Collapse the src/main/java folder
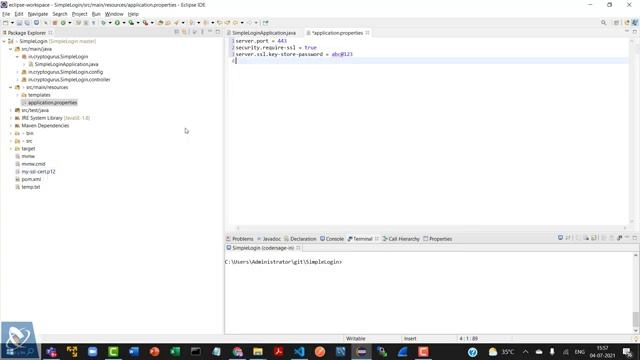The image size is (640, 360). point(11,49)
